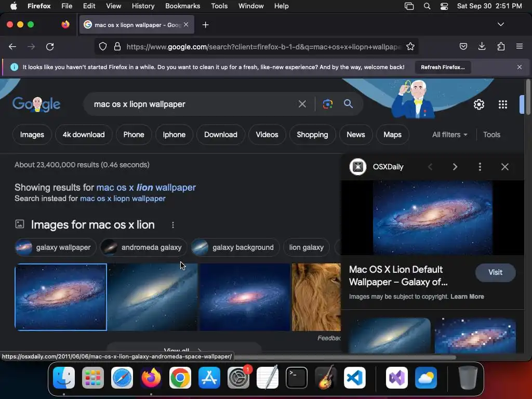The width and height of the screenshot is (532, 399).
Task: Open the Bookmarks menu
Action: tap(182, 6)
